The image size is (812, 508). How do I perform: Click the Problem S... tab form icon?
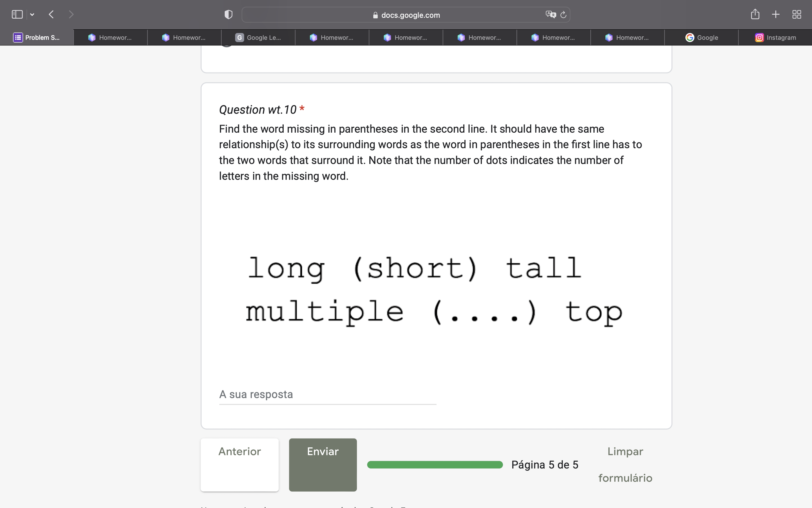tap(18, 38)
